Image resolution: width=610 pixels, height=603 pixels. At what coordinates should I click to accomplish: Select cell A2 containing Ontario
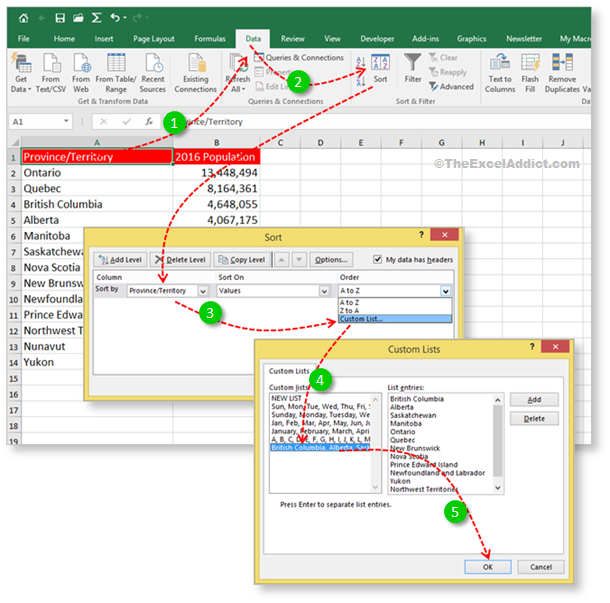click(x=97, y=173)
